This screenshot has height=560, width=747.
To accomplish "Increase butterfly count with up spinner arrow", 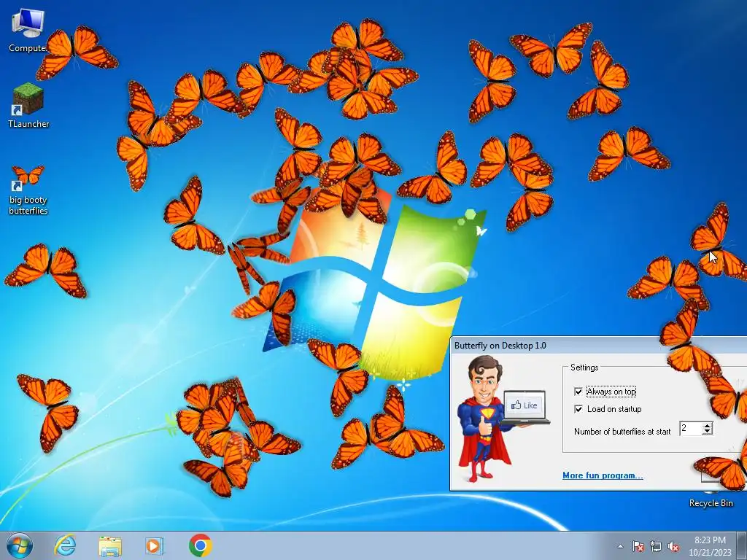I will (x=708, y=425).
